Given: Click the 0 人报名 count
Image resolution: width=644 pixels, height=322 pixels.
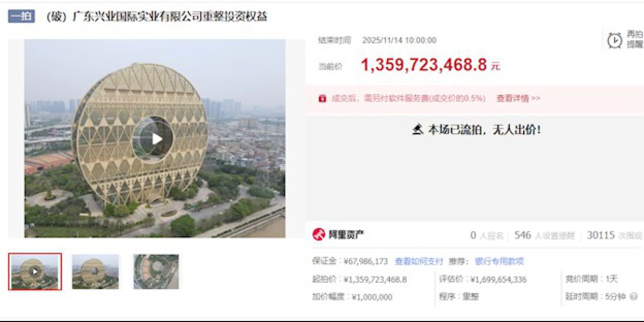Looking at the screenshot, I should coord(487,235).
